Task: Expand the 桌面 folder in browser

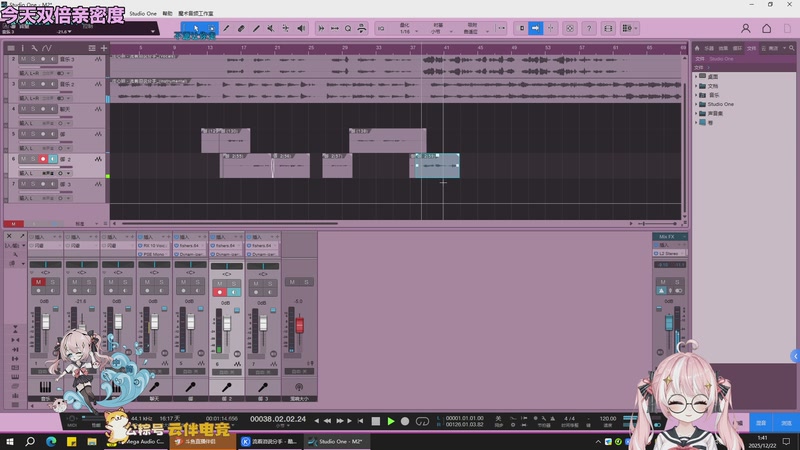Action: click(x=696, y=77)
